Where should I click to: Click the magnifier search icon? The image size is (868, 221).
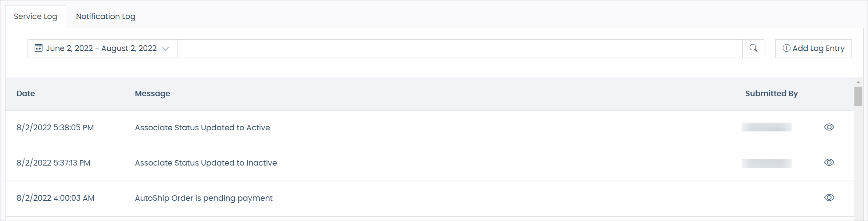tap(753, 48)
